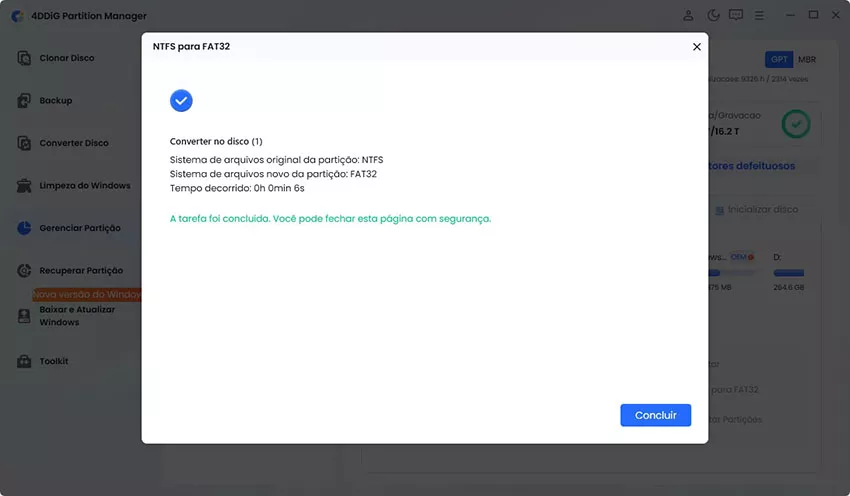Click the Converter no disco (1) heading
This screenshot has width=850, height=496.
216,141
